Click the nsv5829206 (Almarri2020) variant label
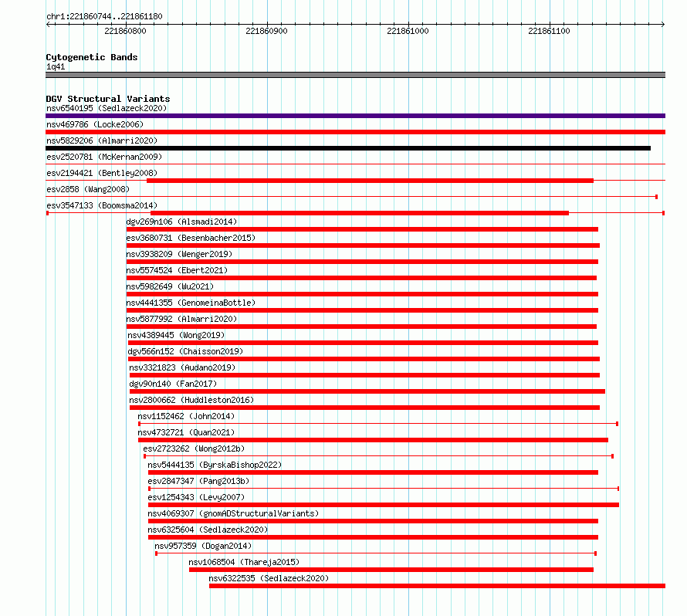 [x=102, y=140]
